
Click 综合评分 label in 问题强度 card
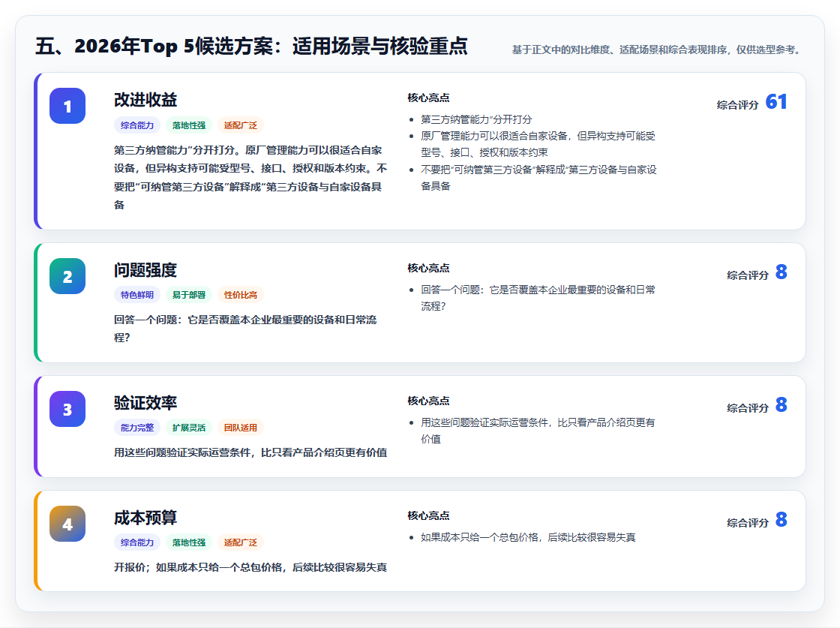[x=748, y=275]
